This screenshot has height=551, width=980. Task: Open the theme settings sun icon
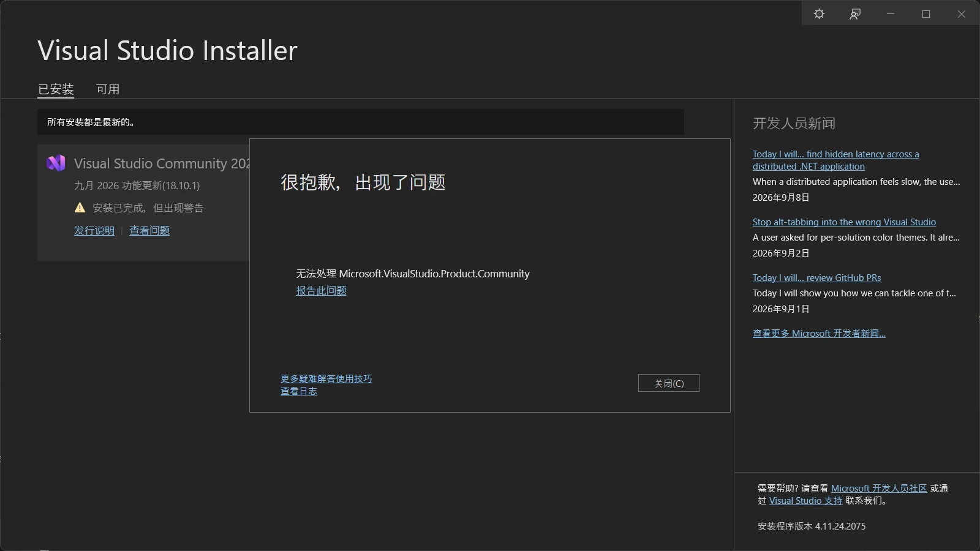click(x=819, y=13)
